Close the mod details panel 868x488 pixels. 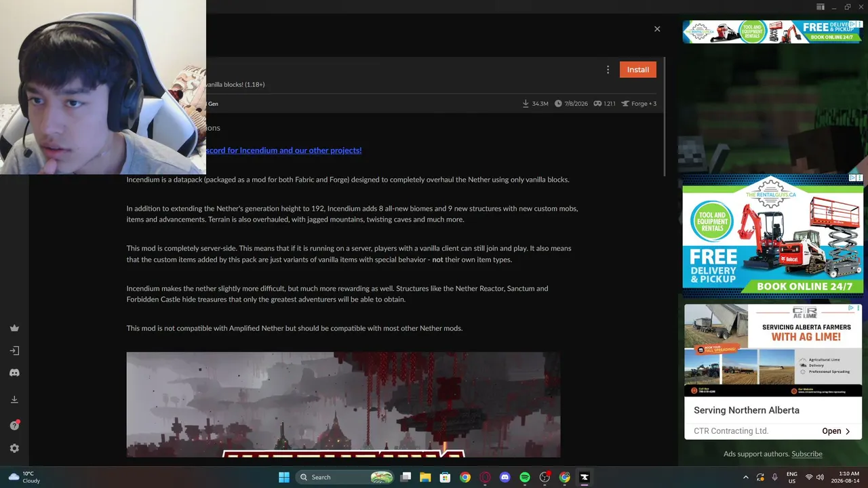657,29
